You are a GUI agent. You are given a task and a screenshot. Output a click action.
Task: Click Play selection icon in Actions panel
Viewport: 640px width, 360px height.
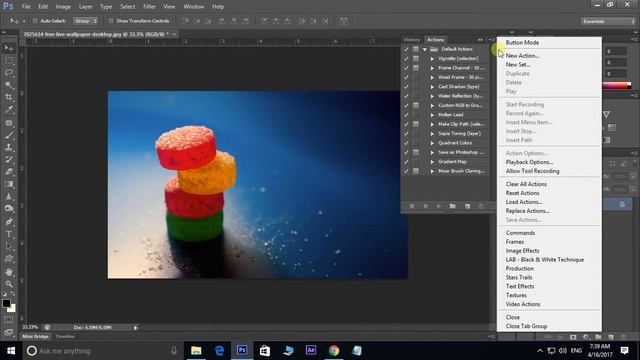pyautogui.click(x=439, y=206)
